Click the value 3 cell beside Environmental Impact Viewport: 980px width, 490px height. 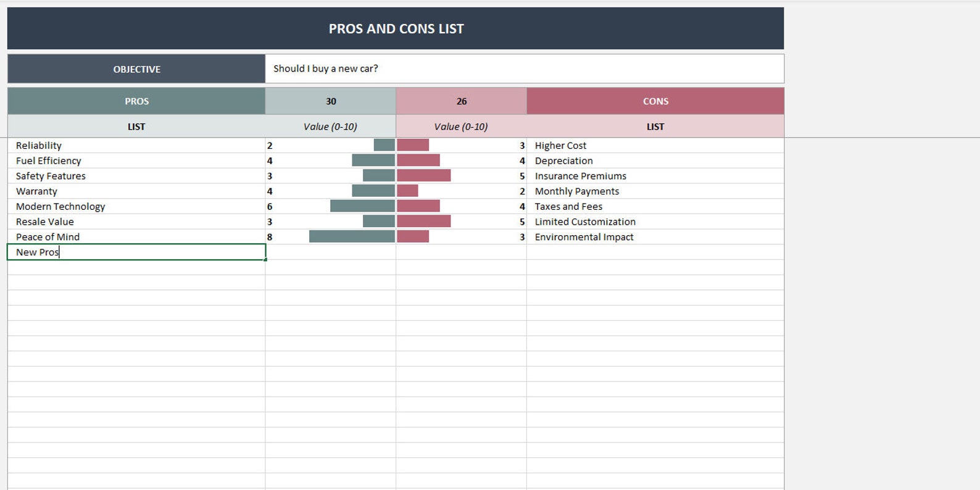[462, 237]
